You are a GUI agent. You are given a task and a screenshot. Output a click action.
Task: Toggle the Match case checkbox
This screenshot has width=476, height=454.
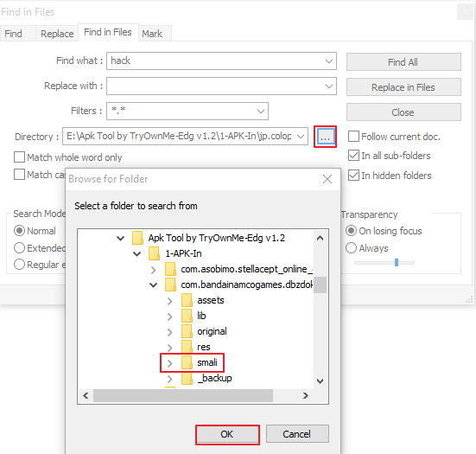coord(19,175)
